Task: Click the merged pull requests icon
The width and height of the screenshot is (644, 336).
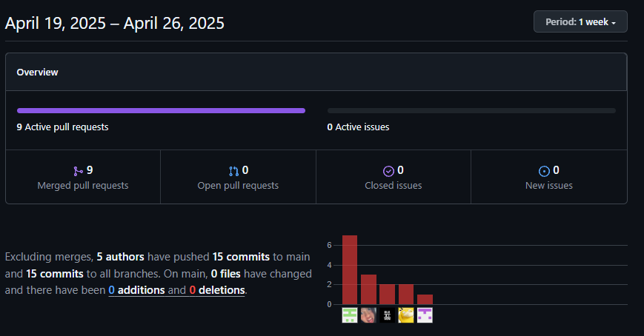Action: (x=78, y=171)
